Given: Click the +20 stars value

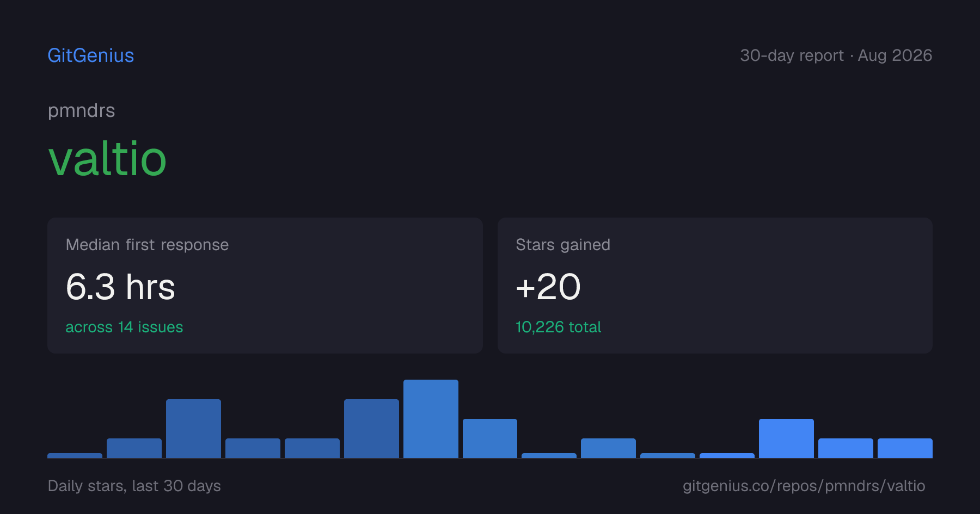Looking at the screenshot, I should (x=548, y=287).
